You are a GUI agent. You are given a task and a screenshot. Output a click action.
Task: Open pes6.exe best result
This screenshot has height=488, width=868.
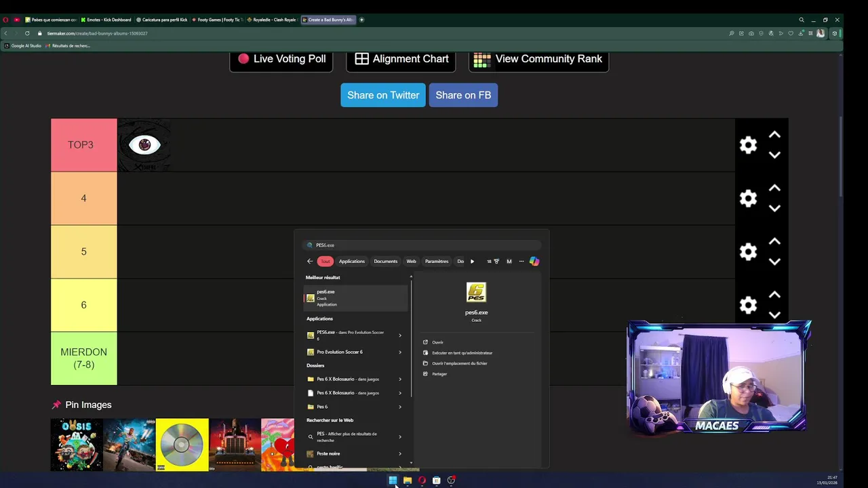pyautogui.click(x=355, y=298)
